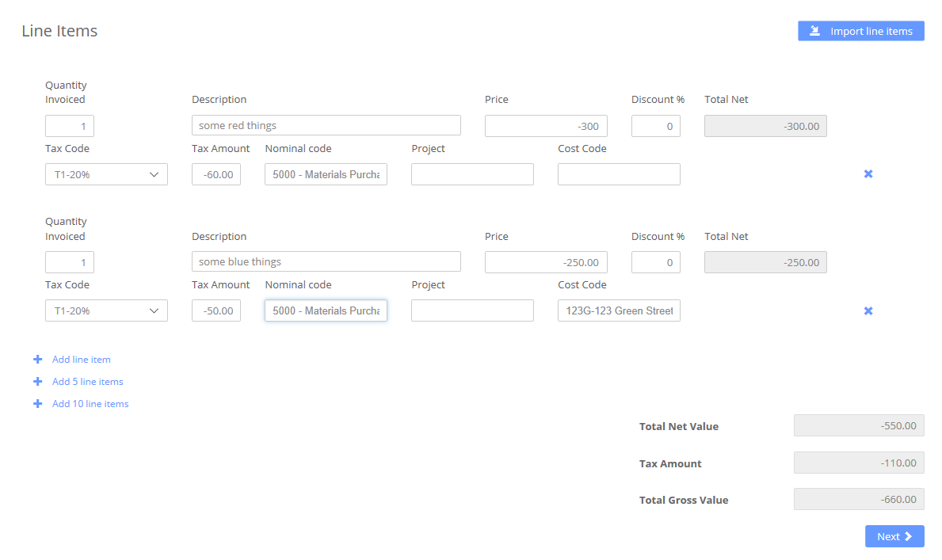Click the Tax Amount field showing -50.00
942x560 pixels.
coord(216,310)
